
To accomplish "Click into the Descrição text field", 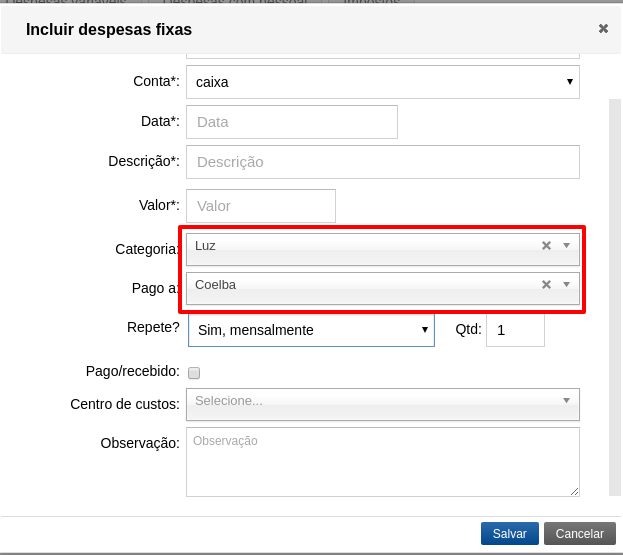I will coord(382,161).
